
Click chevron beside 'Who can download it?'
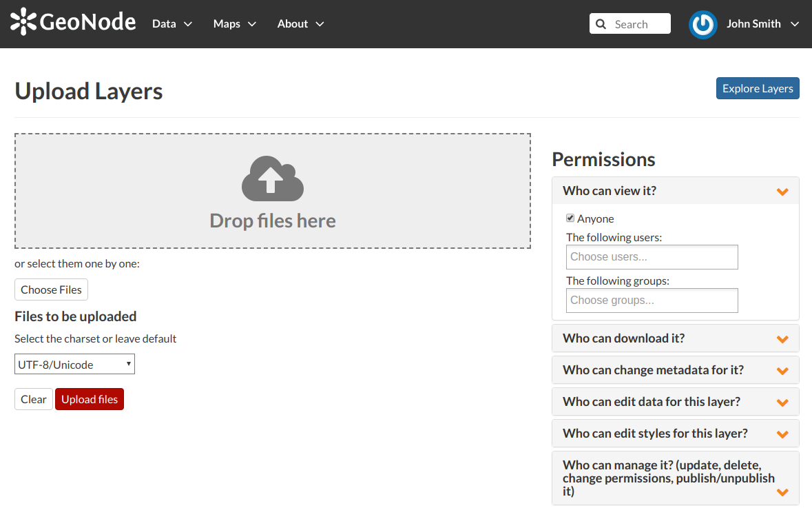coord(782,339)
